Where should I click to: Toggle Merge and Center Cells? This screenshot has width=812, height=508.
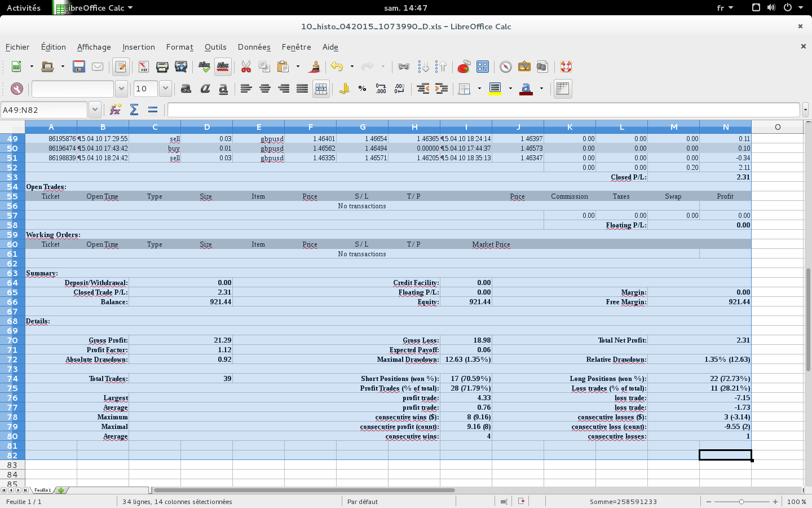pos(321,89)
